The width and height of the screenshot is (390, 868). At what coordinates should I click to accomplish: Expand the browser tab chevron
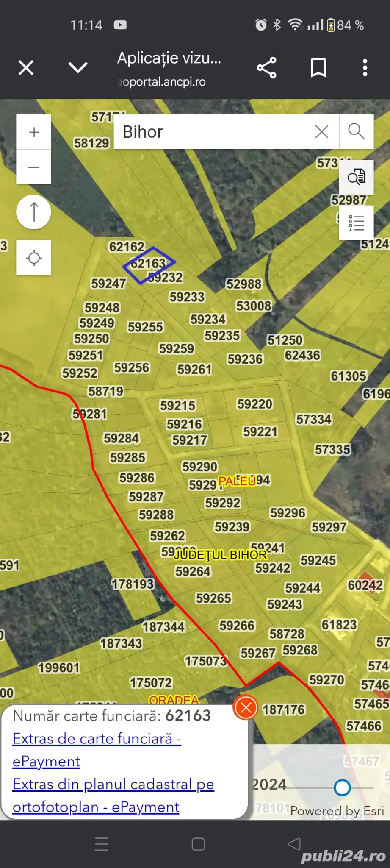coord(78,68)
